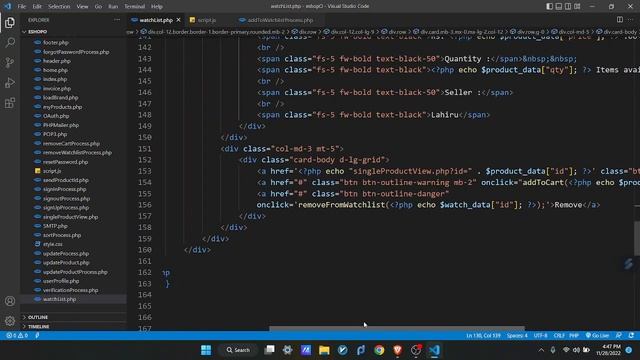Click Spaces: 4 indentation indicator
The width and height of the screenshot is (640, 360).
517,336
